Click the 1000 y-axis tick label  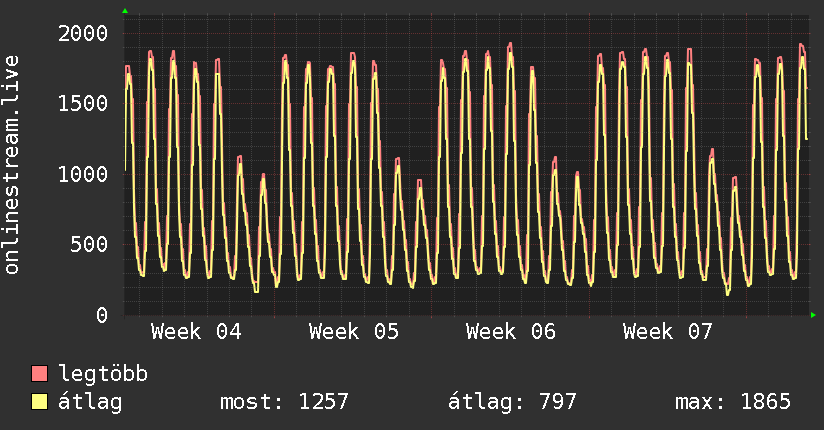point(83,174)
